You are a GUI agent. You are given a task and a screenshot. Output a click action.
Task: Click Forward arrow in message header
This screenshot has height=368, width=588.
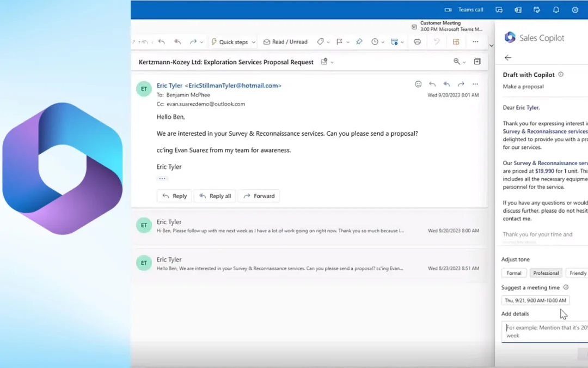[x=461, y=84]
